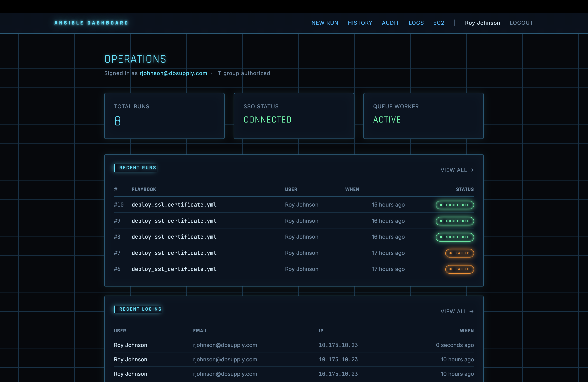Click FAILED badge for run #6
This screenshot has height=382, width=588.
click(459, 269)
